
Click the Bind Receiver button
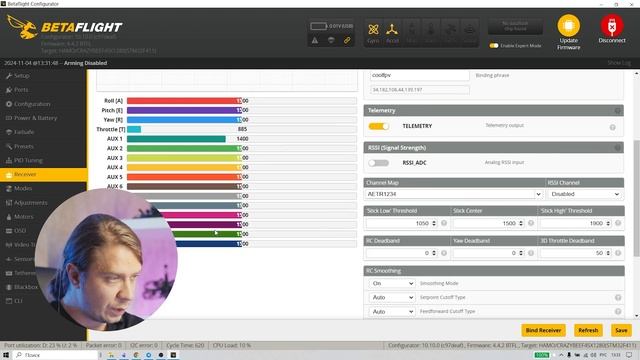pyautogui.click(x=543, y=330)
